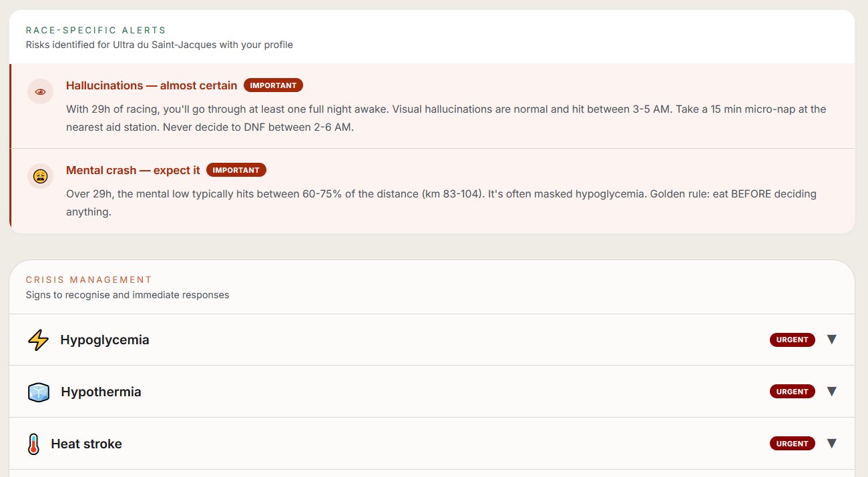
Task: Click the 'Hallucinations — almost certain' heading
Action: pyautogui.click(x=152, y=85)
